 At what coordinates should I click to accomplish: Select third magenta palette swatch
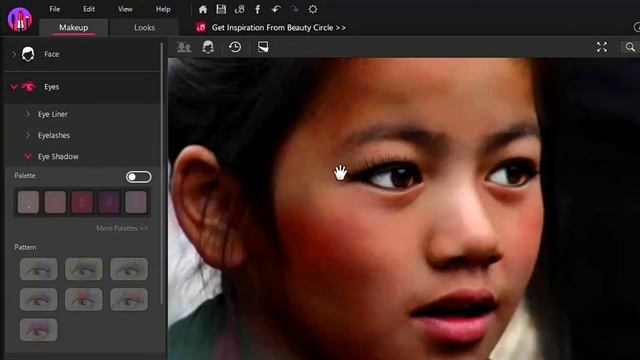tap(82, 202)
